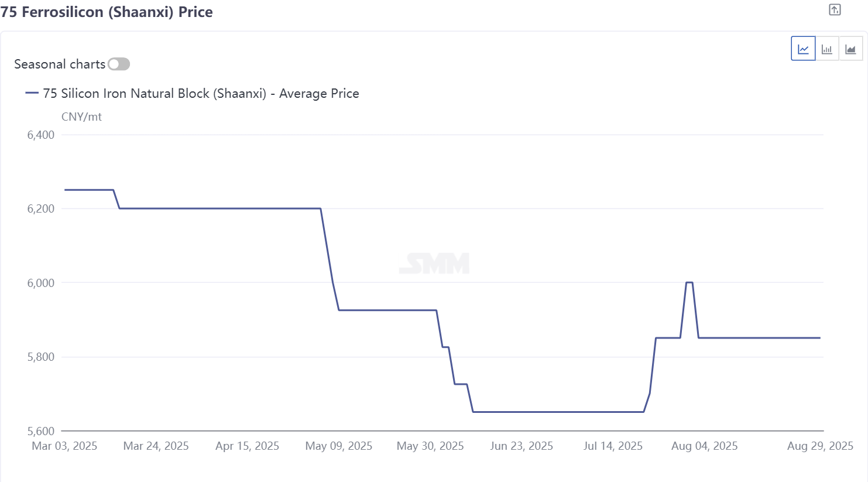The image size is (868, 482).
Task: Click the CNY/mt unit label
Action: point(81,117)
